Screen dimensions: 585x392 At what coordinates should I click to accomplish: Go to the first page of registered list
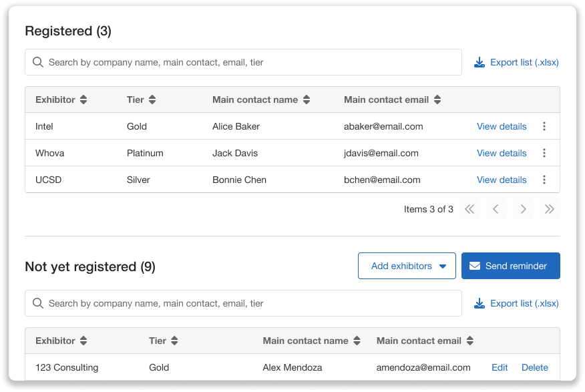[469, 209]
